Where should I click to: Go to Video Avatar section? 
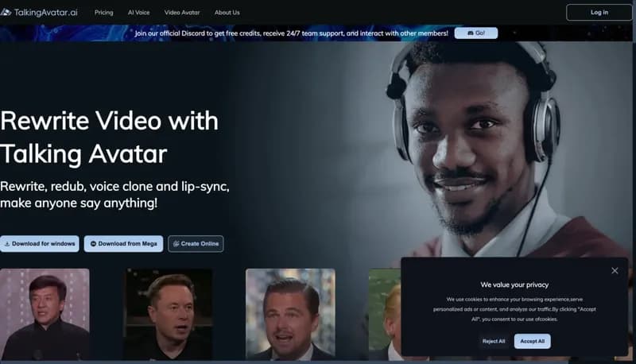182,13
